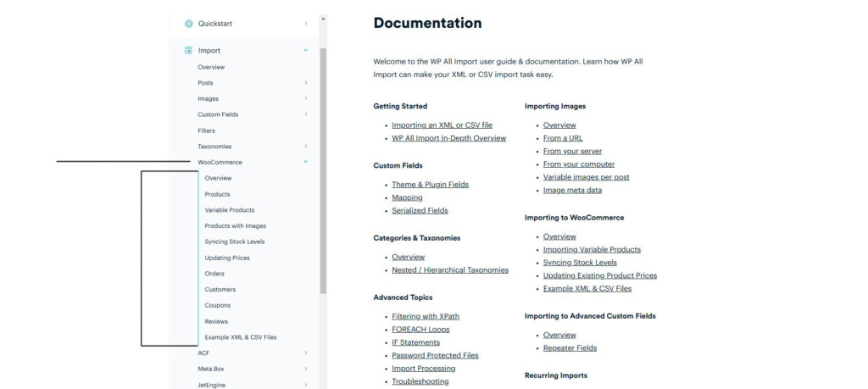Expand the JetEngine submenu arrow
868x389 pixels.
coord(305,385)
